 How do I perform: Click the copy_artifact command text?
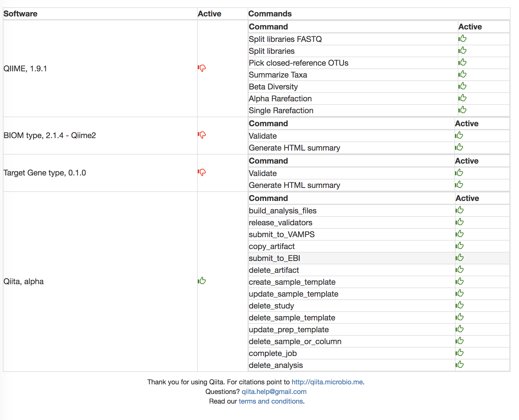coord(272,246)
